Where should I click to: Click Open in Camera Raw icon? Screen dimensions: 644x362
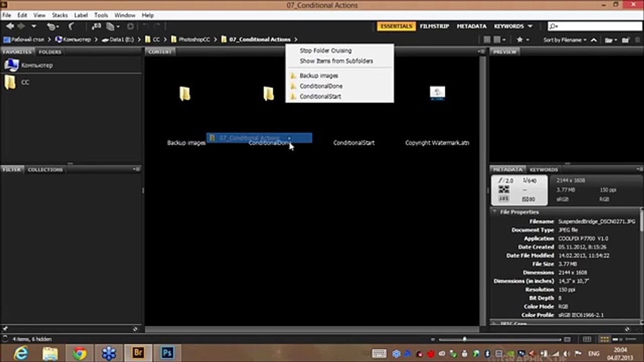tap(130, 26)
